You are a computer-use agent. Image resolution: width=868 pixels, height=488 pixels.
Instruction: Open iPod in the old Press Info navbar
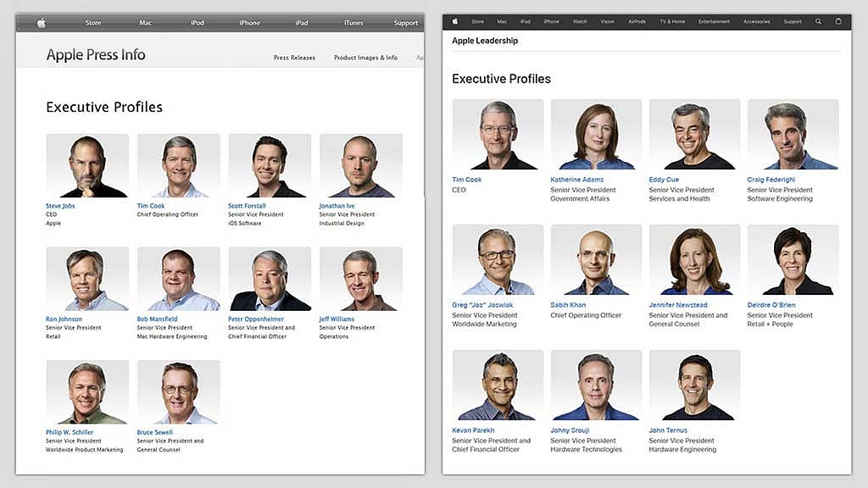197,23
